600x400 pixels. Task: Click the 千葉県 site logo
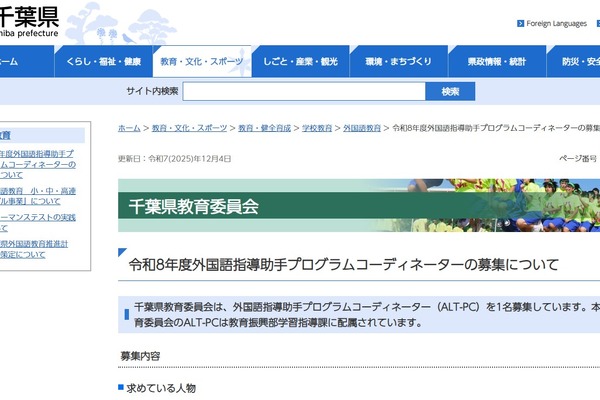[x=29, y=21]
